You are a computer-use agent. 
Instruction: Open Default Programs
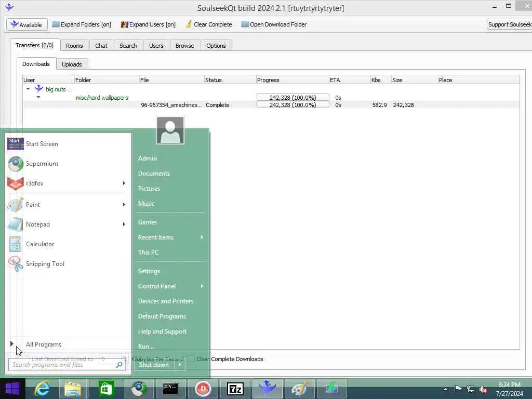pyautogui.click(x=170, y=316)
